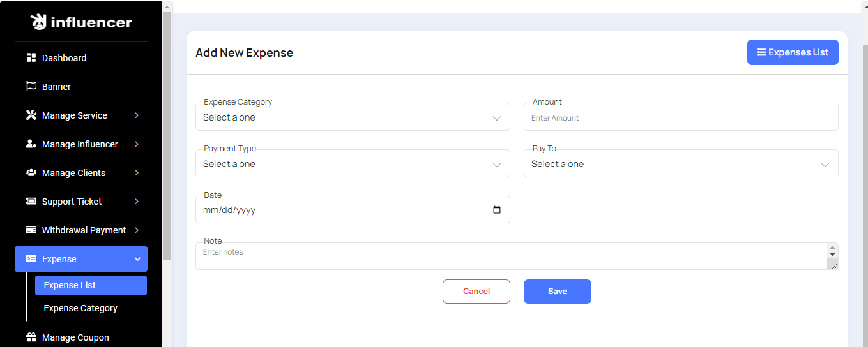
Task: Click the Banner flag icon
Action: click(x=31, y=87)
